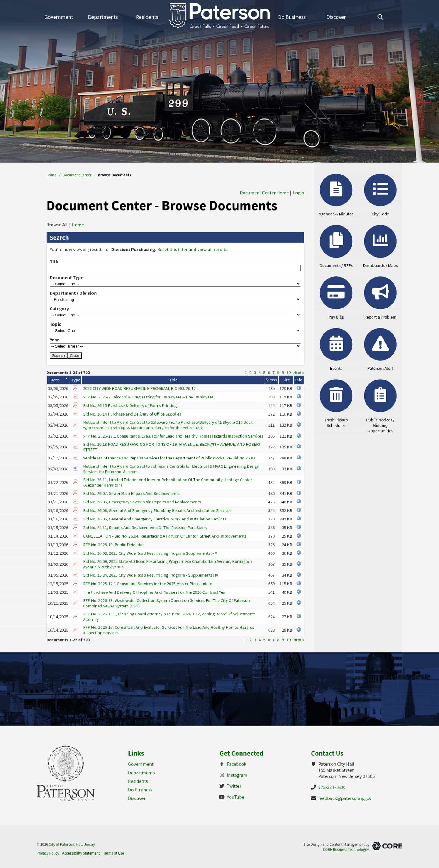Click the Paterson logo in the header
The height and width of the screenshot is (868, 439).
220,16
